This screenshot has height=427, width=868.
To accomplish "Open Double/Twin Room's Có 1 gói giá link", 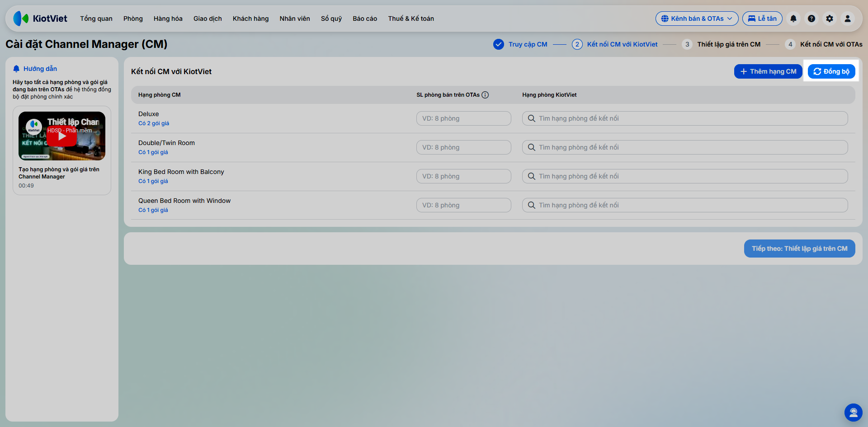I will coord(153,152).
